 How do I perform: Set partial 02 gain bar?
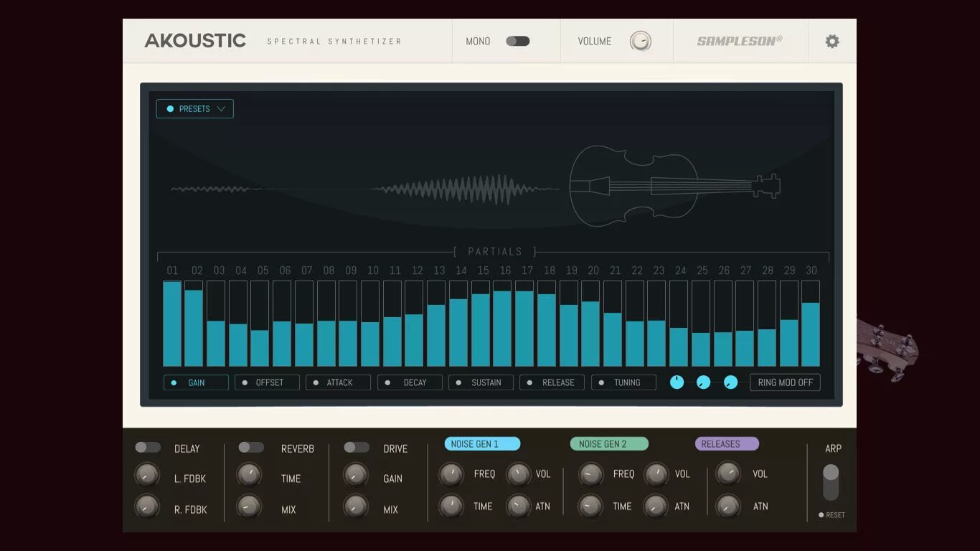click(194, 324)
